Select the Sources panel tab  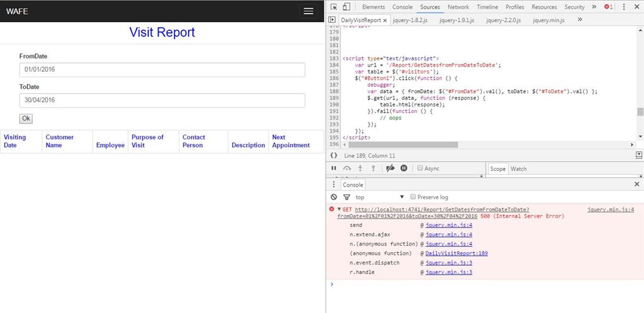click(430, 7)
